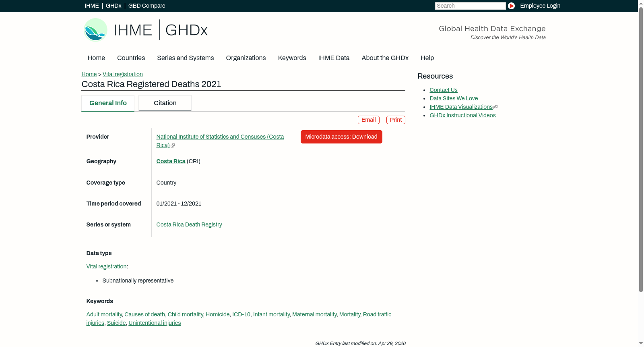The image size is (644, 347).
Task: Click the 'Subnationally representative' list item
Action: point(138,281)
